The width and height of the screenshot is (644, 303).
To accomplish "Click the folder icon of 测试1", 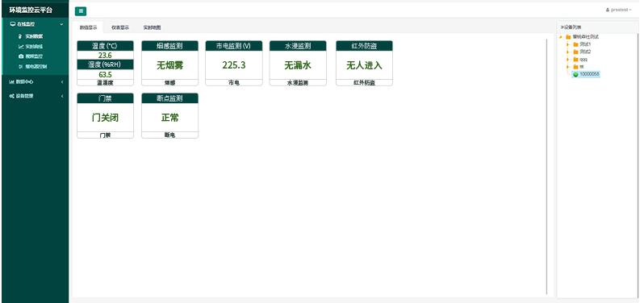I will click(576, 44).
